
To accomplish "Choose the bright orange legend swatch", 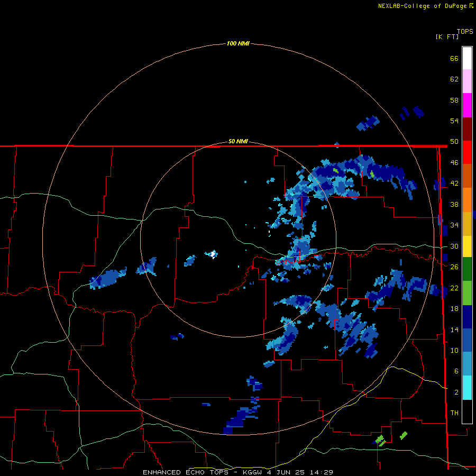I will point(467,199).
